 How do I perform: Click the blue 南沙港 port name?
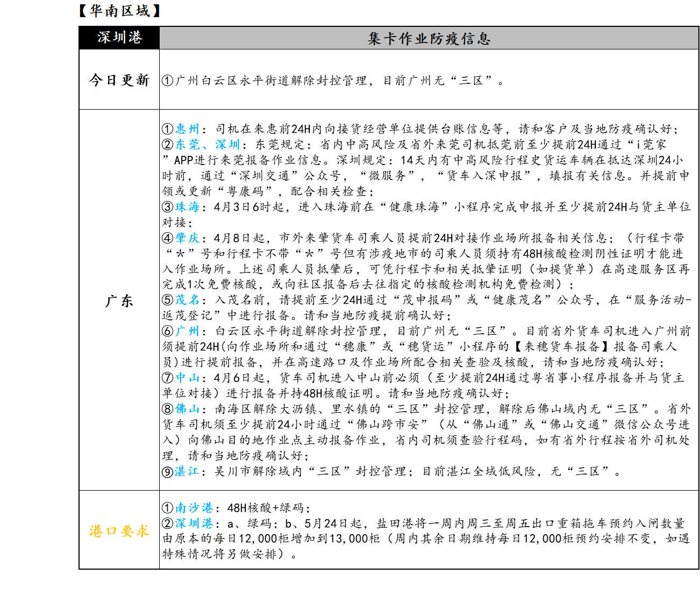point(194,508)
